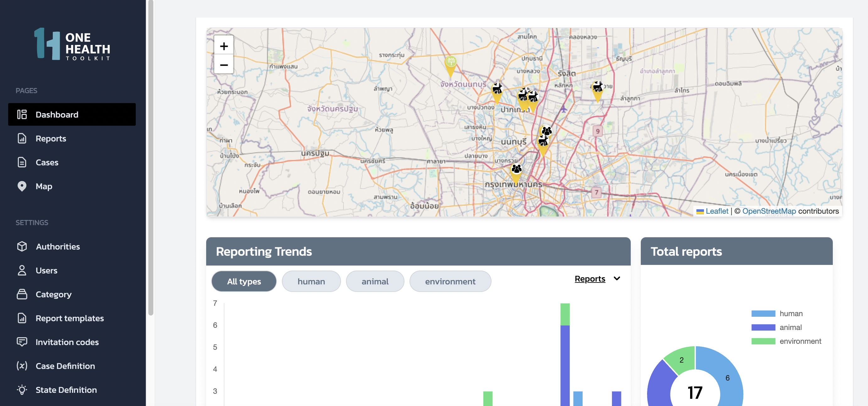Click the Invitation codes message icon
Viewport: 868px width, 406px height.
pos(22,342)
